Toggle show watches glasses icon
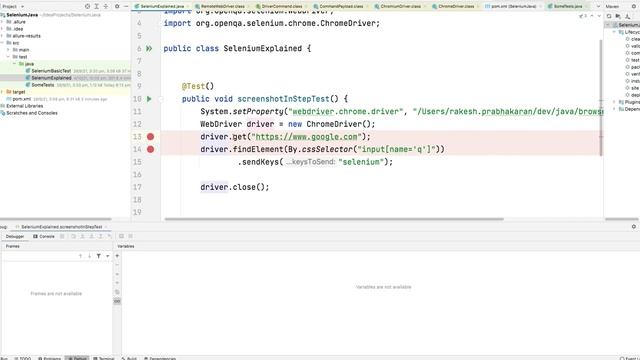 [x=117, y=301]
